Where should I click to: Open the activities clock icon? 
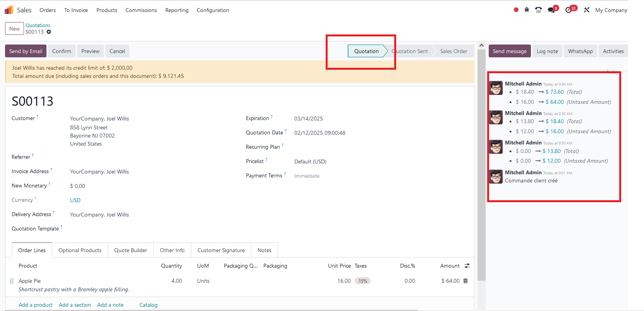point(568,10)
